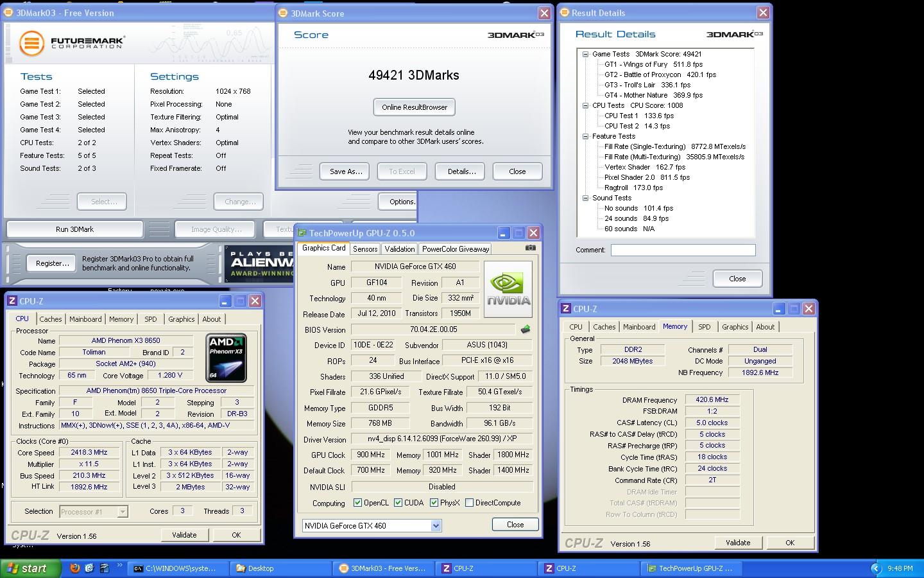
Task: Toggle the CUDA checkbox
Action: point(398,503)
